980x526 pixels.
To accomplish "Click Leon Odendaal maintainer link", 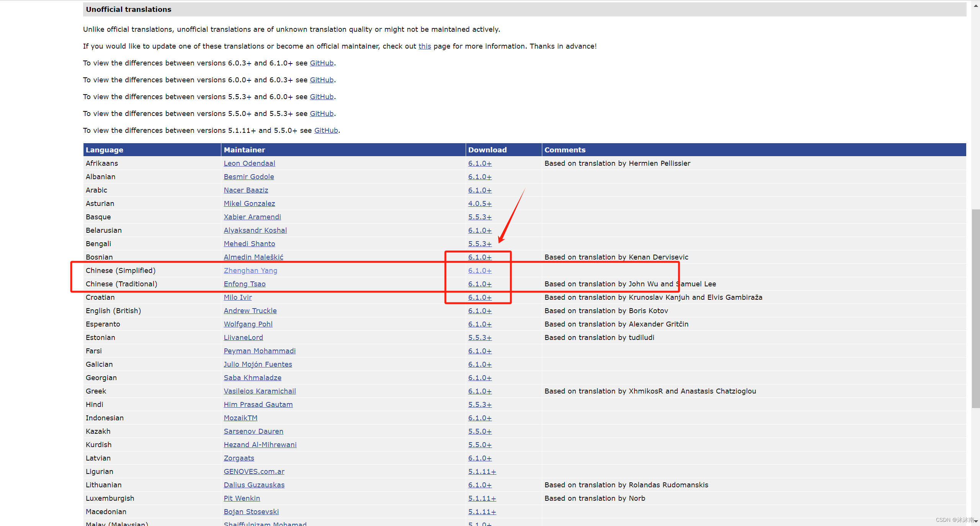I will coord(249,163).
